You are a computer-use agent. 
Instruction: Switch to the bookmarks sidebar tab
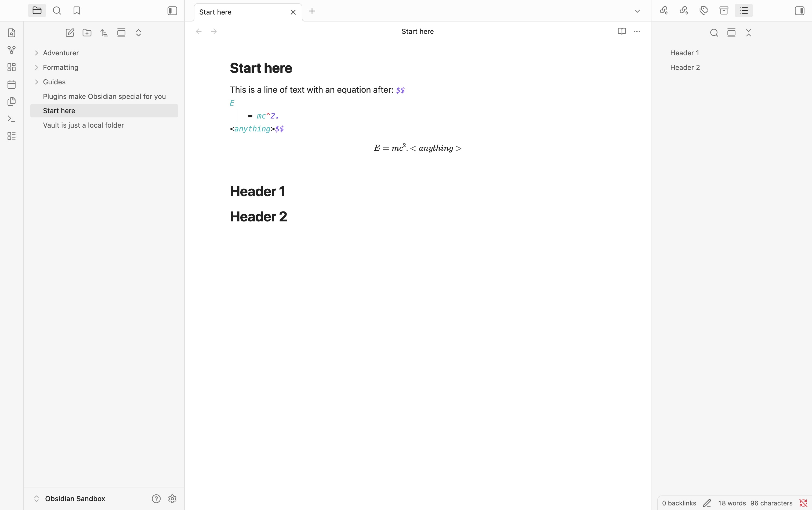pyautogui.click(x=77, y=11)
